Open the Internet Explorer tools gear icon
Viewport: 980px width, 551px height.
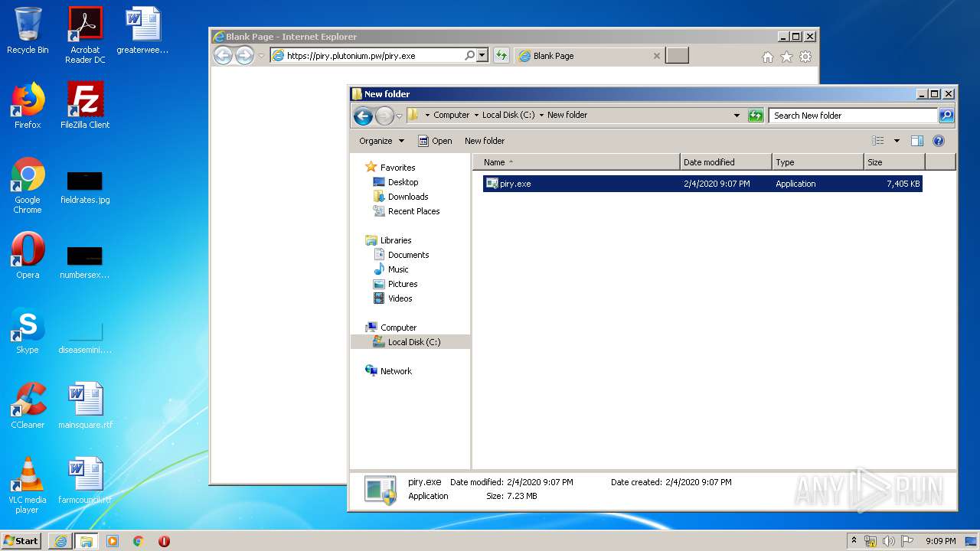(805, 57)
